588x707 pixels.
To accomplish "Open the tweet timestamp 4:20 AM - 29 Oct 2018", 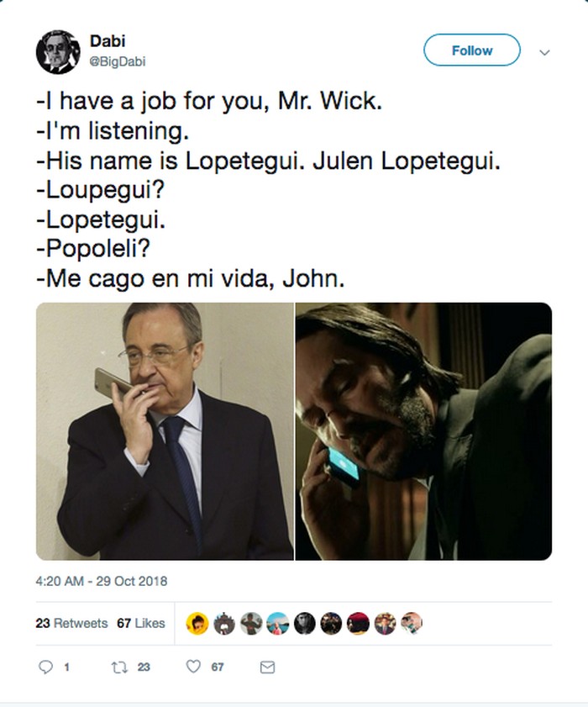I will click(102, 581).
